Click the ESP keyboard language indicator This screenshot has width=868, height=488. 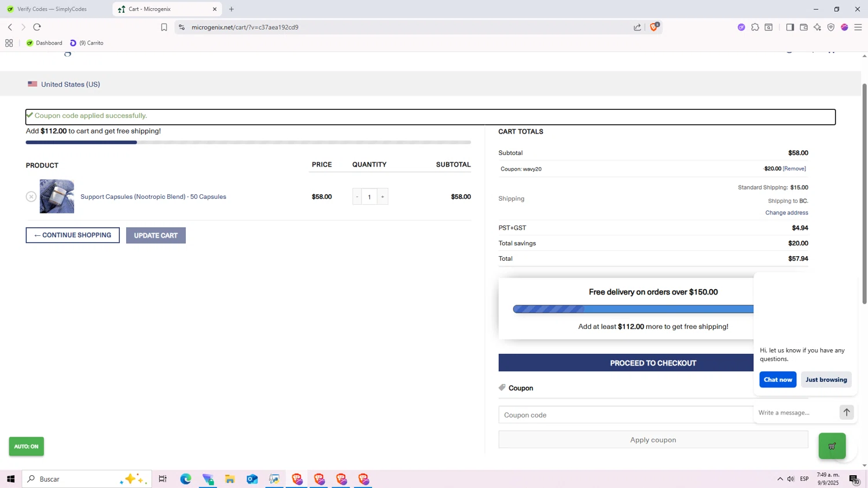pos(804,479)
